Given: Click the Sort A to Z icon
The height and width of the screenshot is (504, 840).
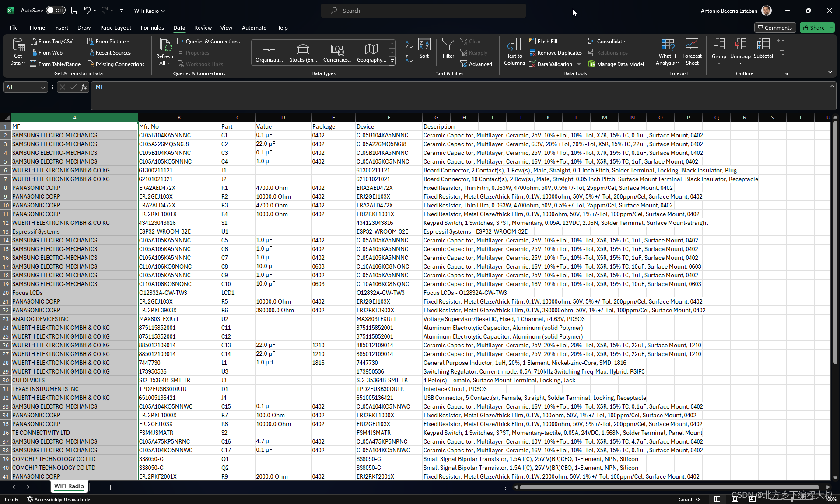Looking at the screenshot, I should [409, 45].
